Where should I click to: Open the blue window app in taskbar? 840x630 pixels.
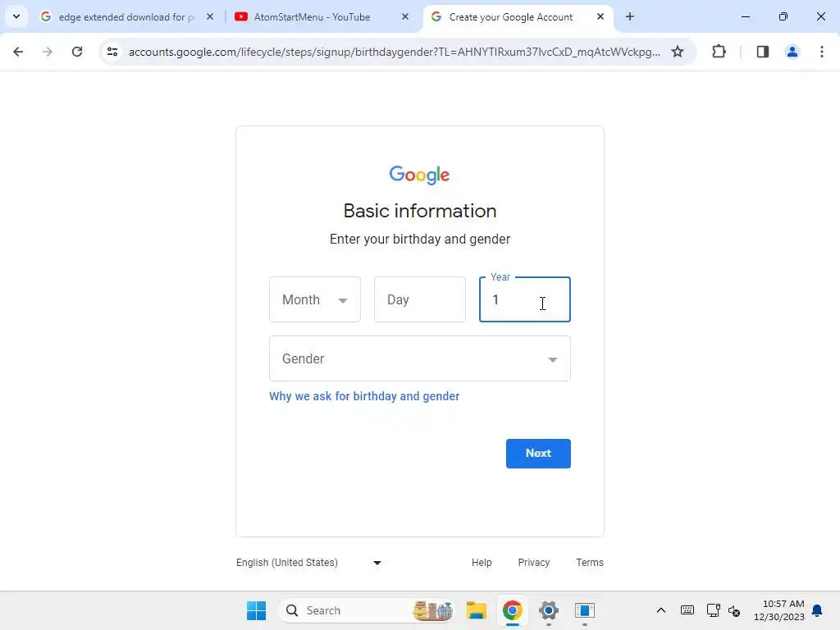pos(585,610)
